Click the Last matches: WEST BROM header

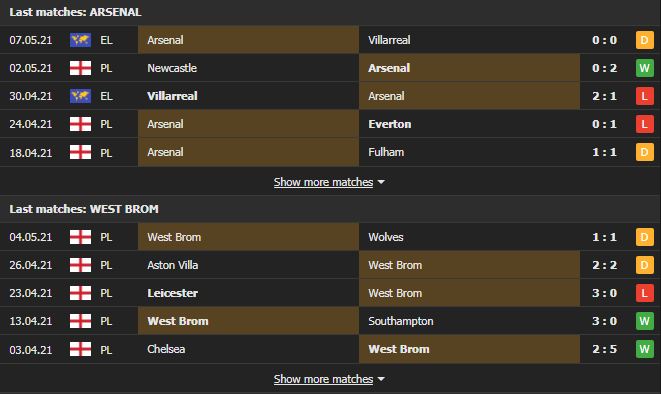pyautogui.click(x=84, y=209)
